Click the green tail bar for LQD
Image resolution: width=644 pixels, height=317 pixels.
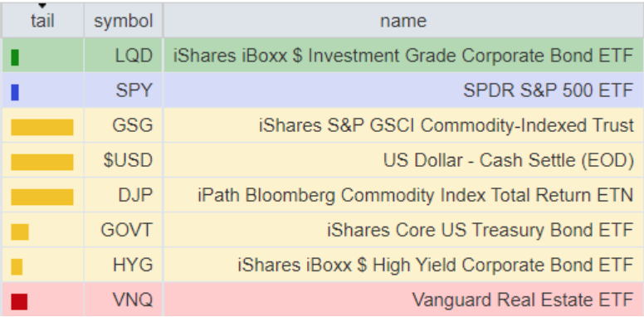click(15, 57)
